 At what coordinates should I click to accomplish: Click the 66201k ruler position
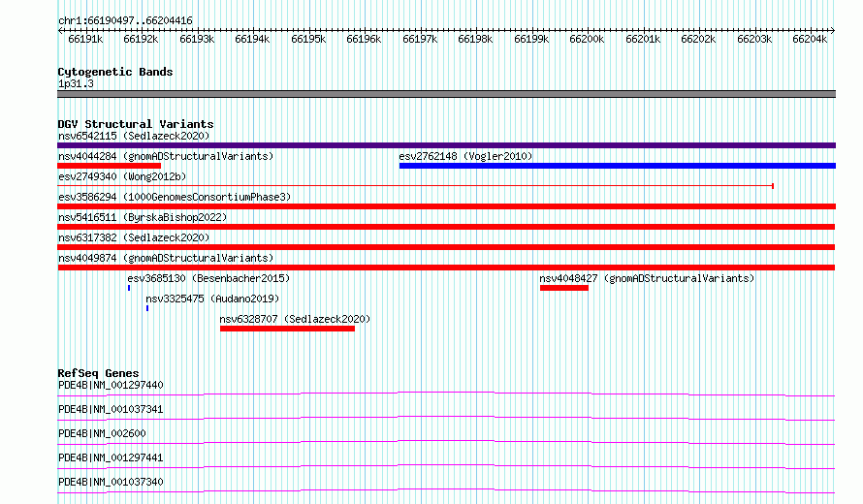point(643,39)
